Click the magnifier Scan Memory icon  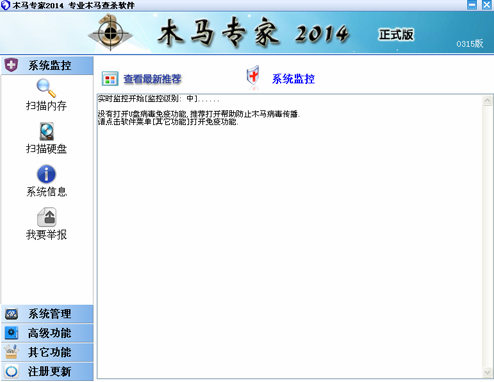pyautogui.click(x=46, y=88)
